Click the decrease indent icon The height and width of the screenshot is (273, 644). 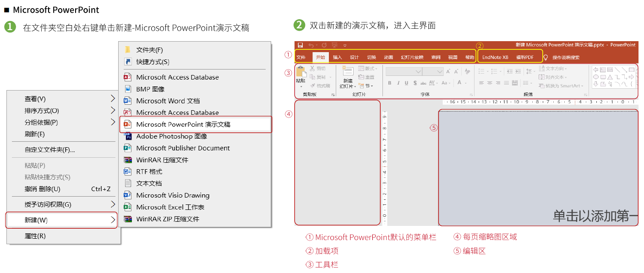tap(510, 71)
